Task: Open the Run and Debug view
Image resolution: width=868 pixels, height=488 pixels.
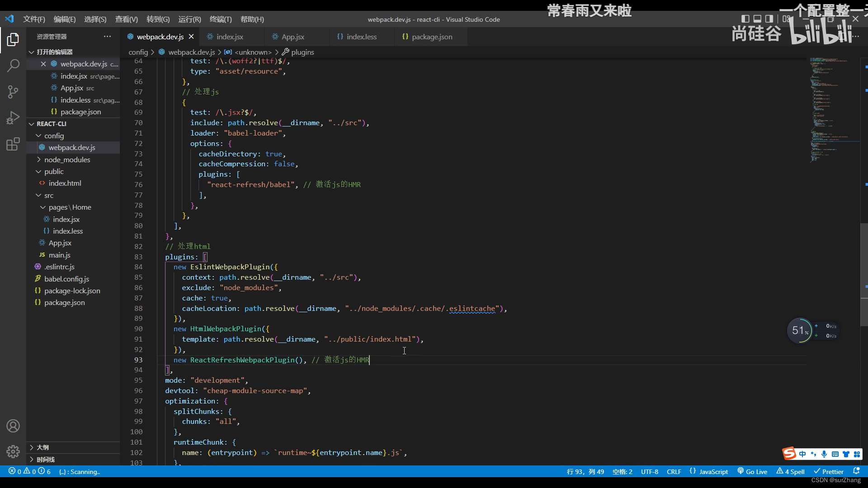Action: coord(13,118)
